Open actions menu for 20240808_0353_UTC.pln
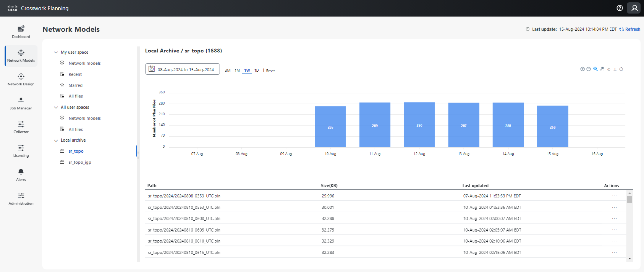The width and height of the screenshot is (644, 272). click(x=614, y=196)
